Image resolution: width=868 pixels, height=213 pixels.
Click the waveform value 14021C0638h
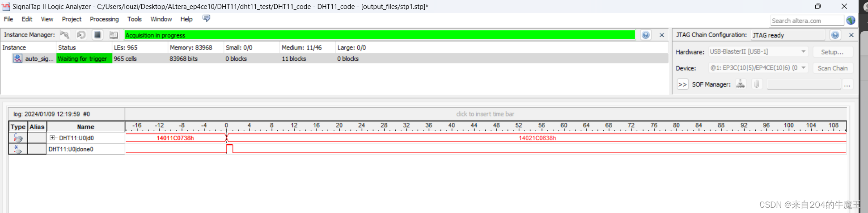537,138
